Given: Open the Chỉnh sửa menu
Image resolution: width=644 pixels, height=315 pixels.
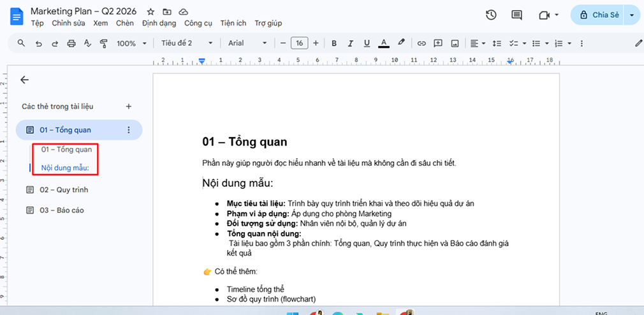Looking at the screenshot, I should [68, 23].
